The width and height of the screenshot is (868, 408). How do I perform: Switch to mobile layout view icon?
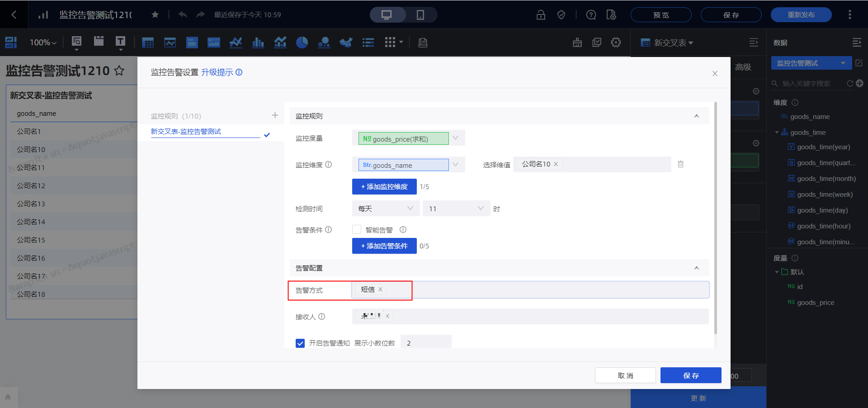coord(420,15)
